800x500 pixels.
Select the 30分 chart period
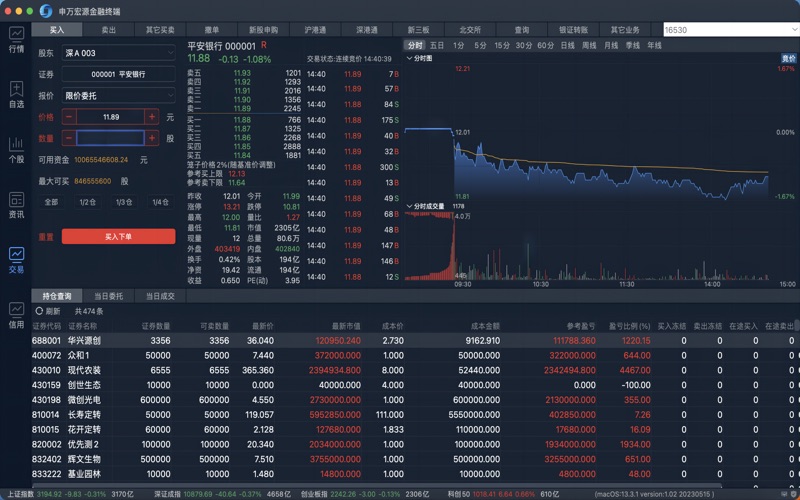[x=524, y=45]
